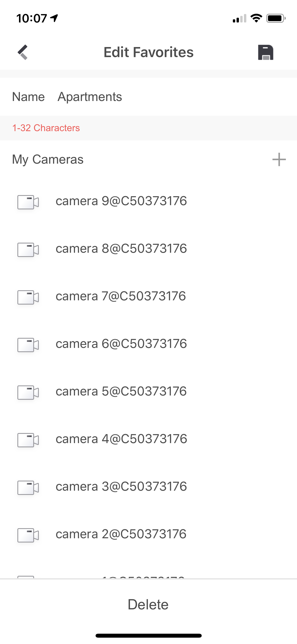The width and height of the screenshot is (297, 644).
Task: Tap the battery indicator in status bar
Action: click(276, 18)
